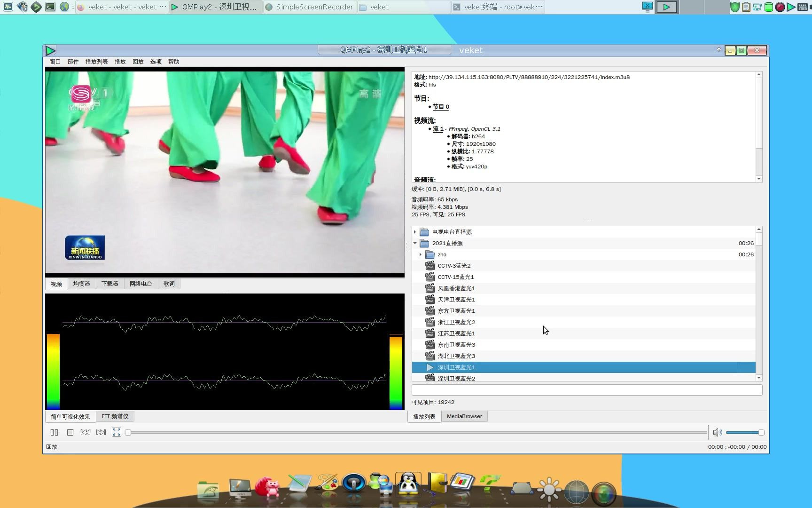
Task: Stop playback with the stop button
Action: tap(70, 432)
